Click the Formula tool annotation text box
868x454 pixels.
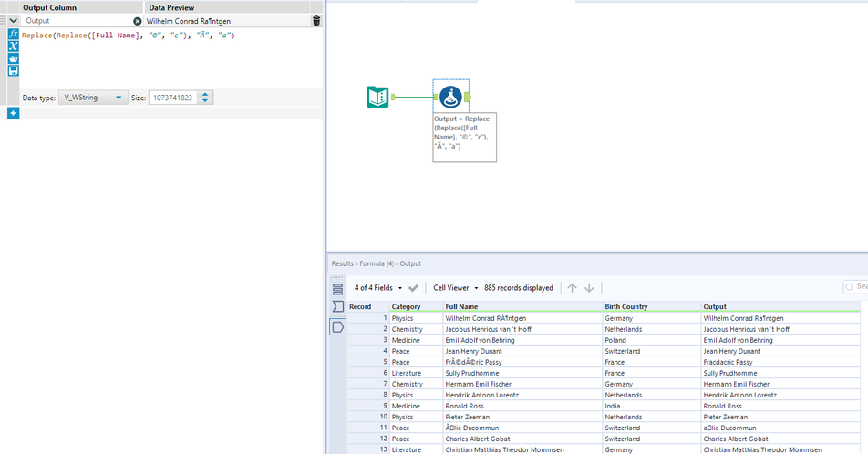[x=464, y=138]
